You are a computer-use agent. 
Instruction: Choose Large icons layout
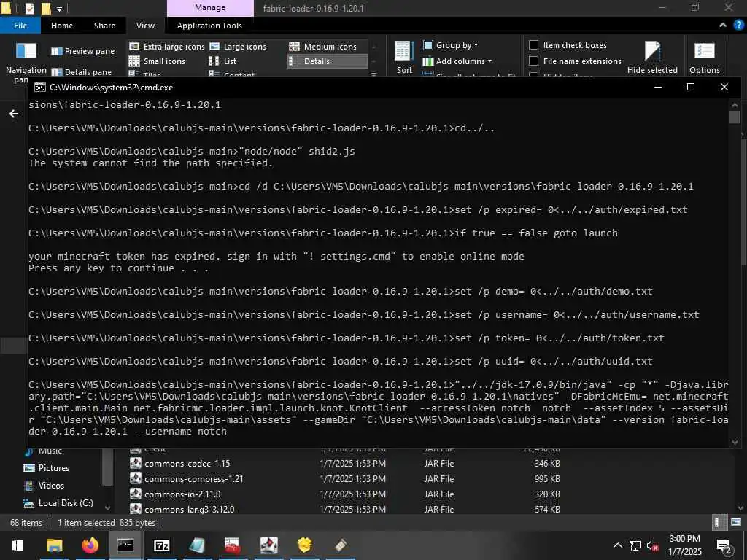[x=239, y=47]
